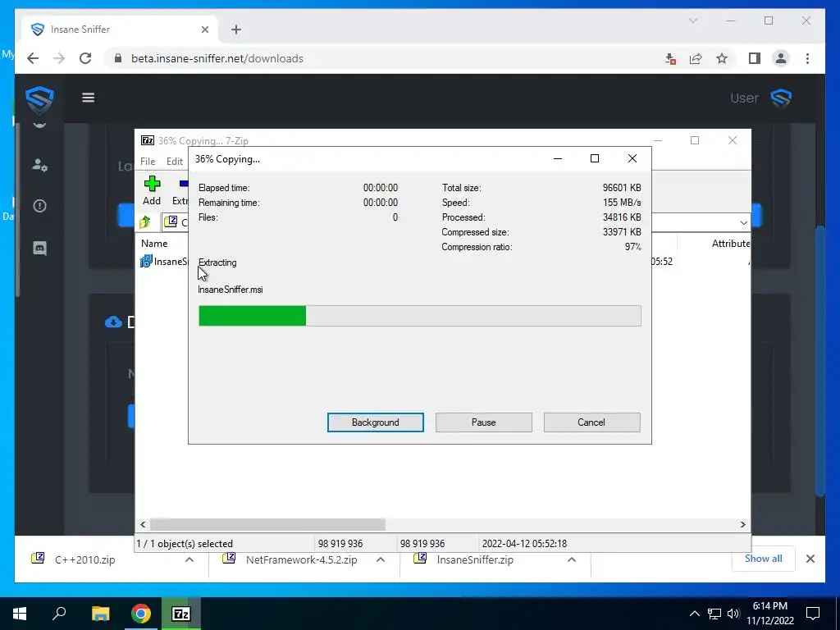The image size is (840, 630).
Task: Click the Background button in the copying dialog
Action: pyautogui.click(x=375, y=422)
